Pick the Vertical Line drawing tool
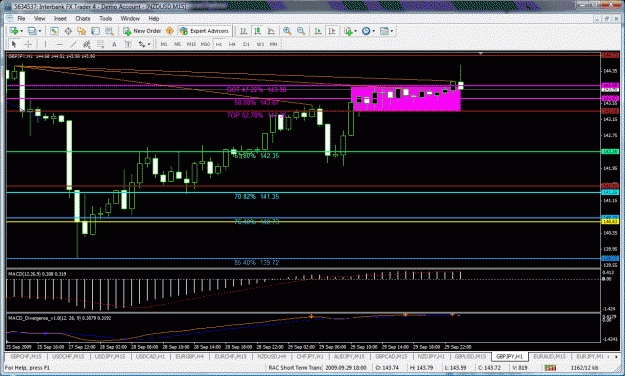The height and width of the screenshot is (376, 625). (45, 44)
